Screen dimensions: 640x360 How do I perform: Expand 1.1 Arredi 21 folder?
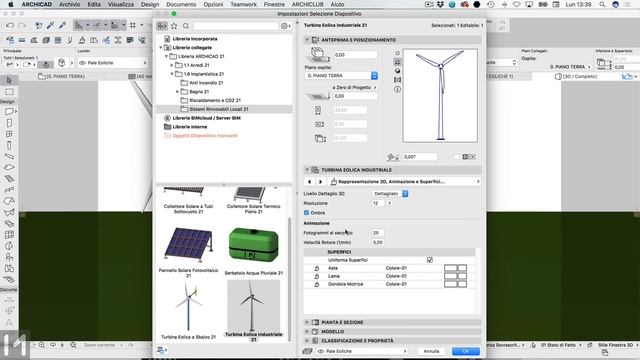click(x=172, y=65)
